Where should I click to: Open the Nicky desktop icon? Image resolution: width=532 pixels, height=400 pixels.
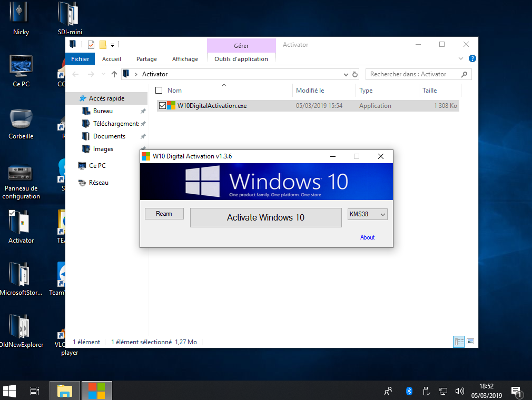coord(21,17)
